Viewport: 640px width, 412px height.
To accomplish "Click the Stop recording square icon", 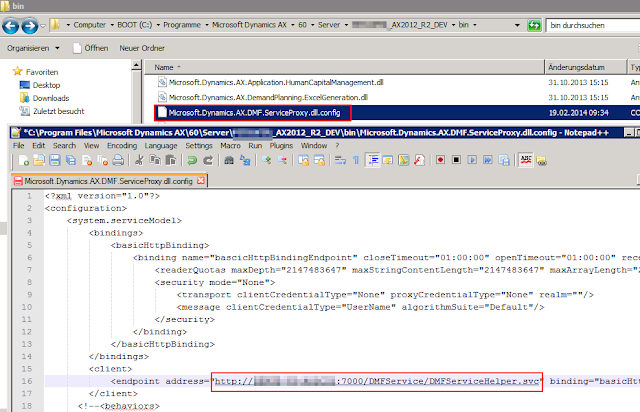I will coord(456,160).
